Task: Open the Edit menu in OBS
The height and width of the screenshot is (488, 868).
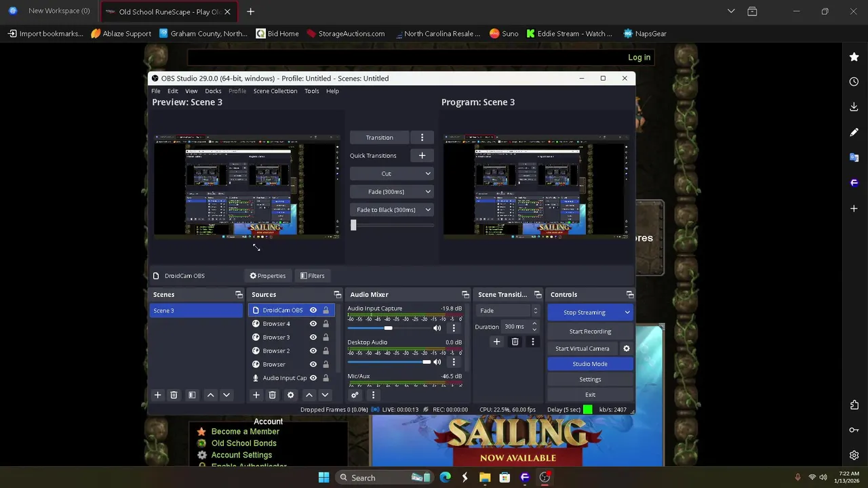Action: point(173,91)
